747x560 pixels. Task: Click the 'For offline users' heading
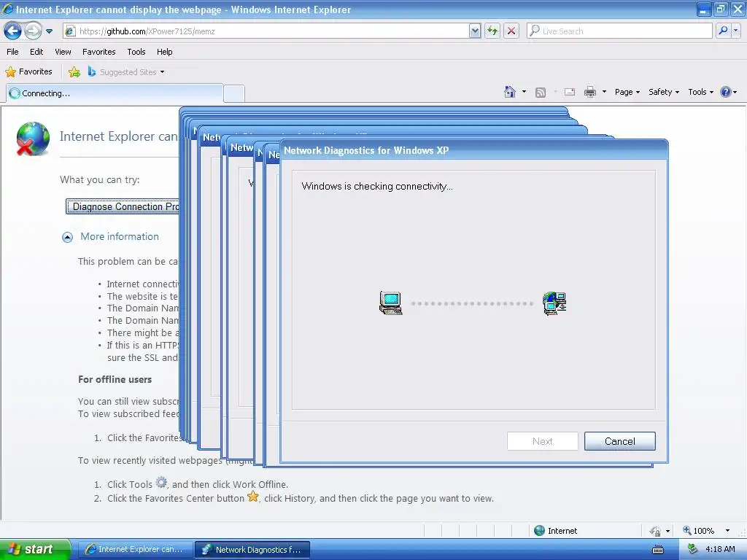115,379
